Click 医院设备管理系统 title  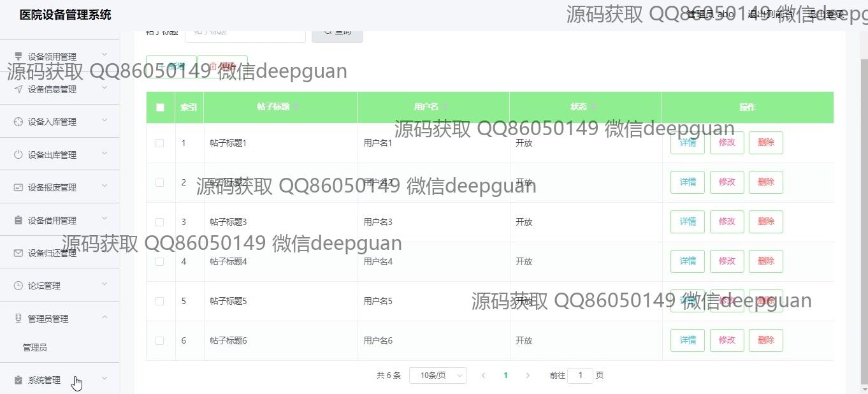pyautogui.click(x=66, y=15)
